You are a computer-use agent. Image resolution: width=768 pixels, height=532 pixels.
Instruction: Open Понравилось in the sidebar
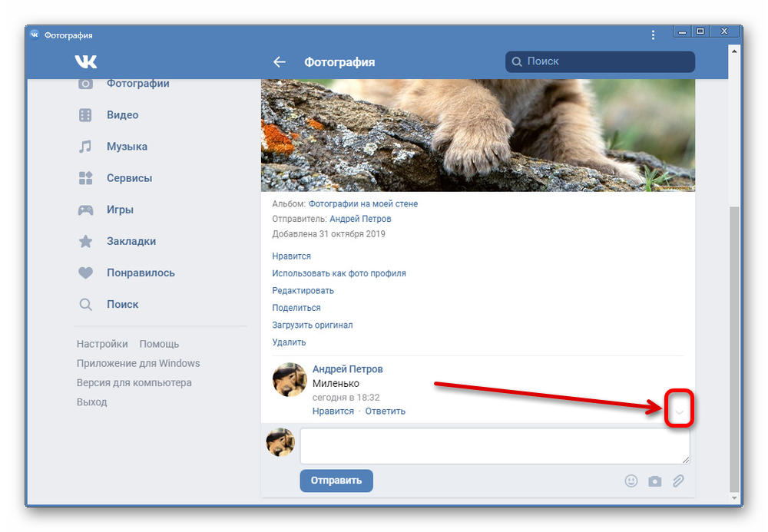pos(141,273)
